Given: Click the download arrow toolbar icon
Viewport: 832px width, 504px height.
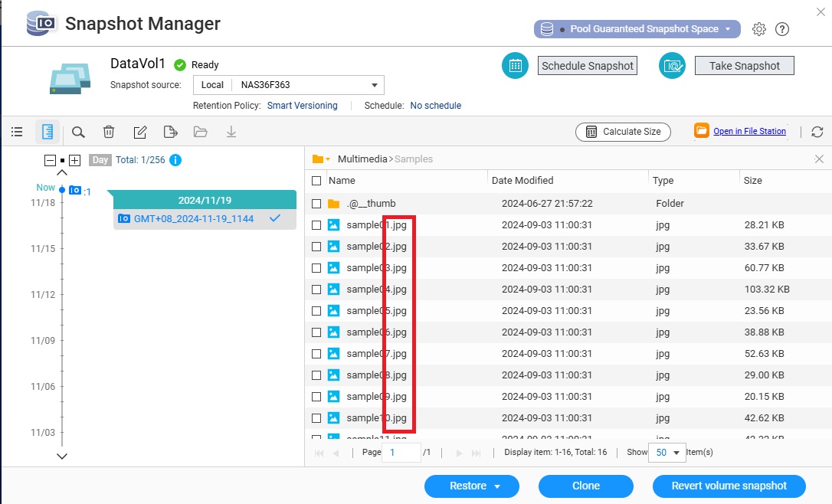Looking at the screenshot, I should point(231,132).
